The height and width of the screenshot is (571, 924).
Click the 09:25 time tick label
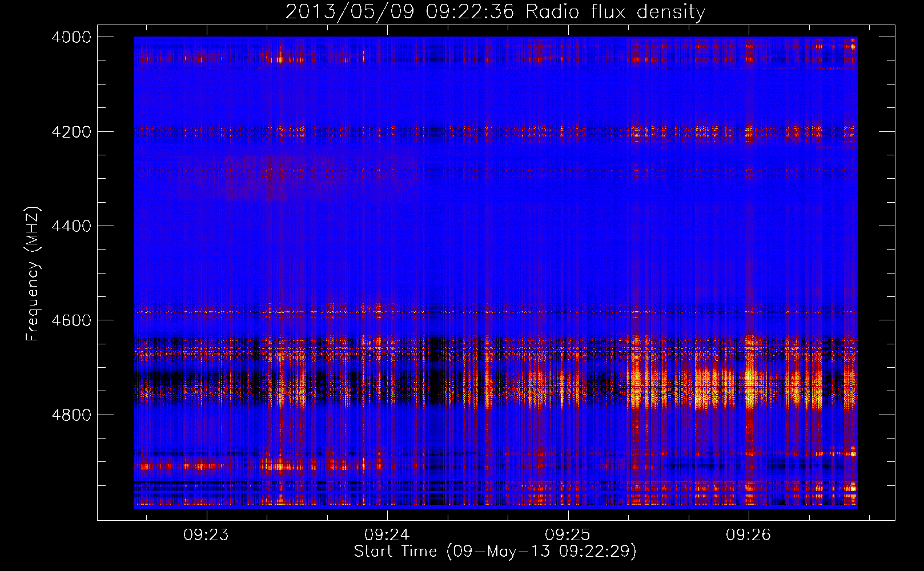[x=568, y=535]
